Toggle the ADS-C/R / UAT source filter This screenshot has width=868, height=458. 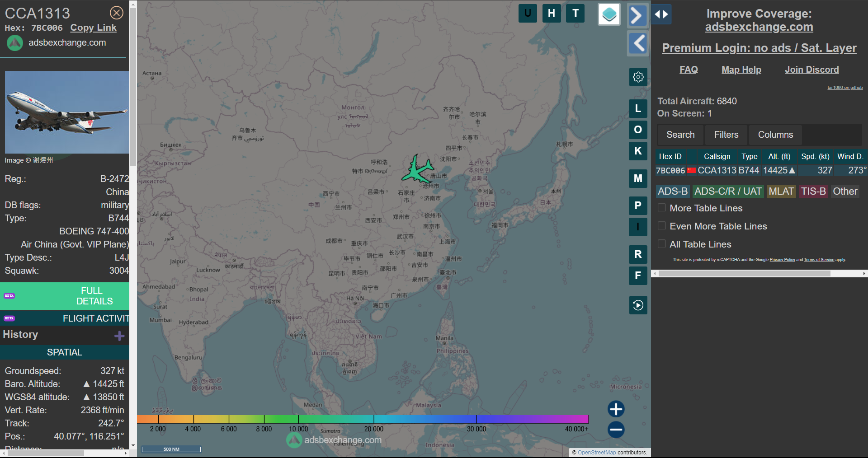pyautogui.click(x=728, y=192)
